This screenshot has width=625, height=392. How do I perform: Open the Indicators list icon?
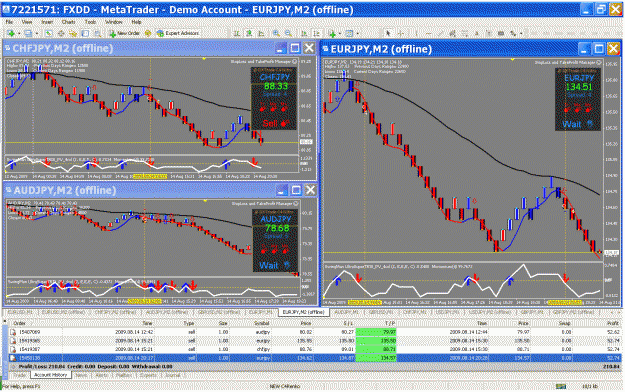332,33
